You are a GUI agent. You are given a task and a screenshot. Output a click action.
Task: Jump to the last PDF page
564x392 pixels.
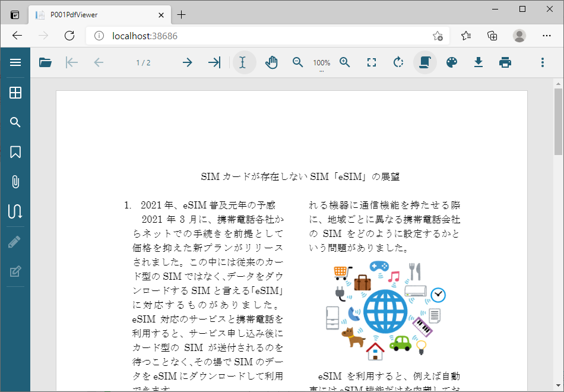click(x=214, y=62)
